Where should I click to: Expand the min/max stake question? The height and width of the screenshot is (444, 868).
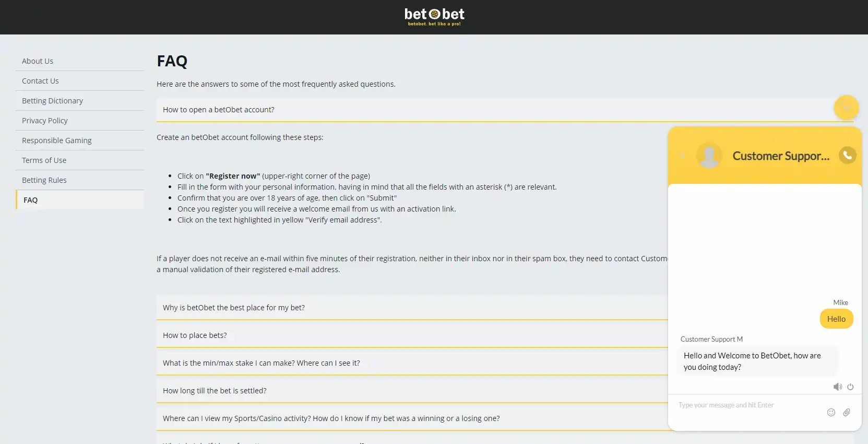261,363
